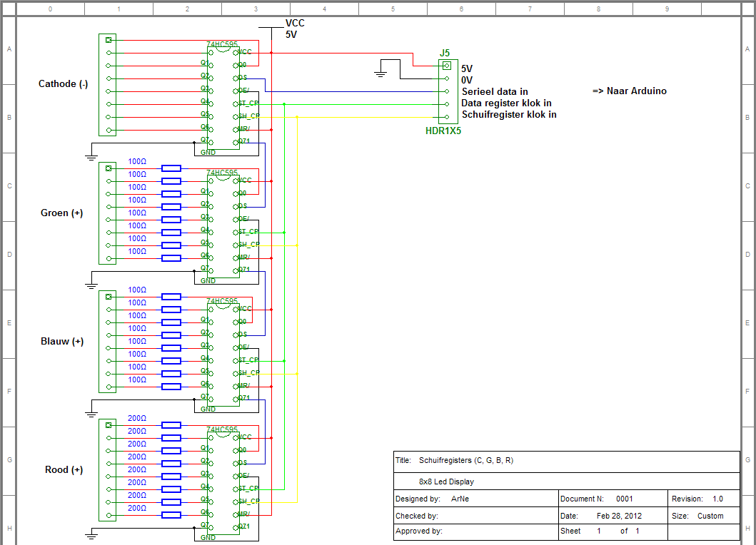Click the 'Serieel data in' pin label

tap(495, 91)
